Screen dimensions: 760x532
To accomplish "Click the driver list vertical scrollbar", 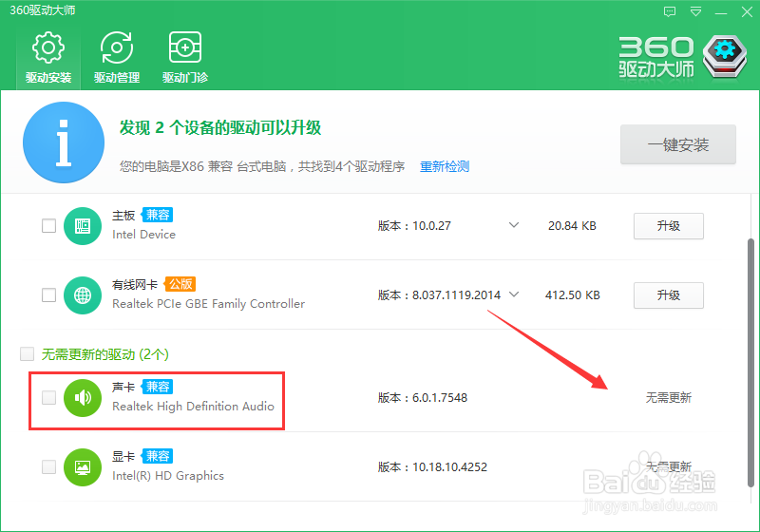I will 750,362.
